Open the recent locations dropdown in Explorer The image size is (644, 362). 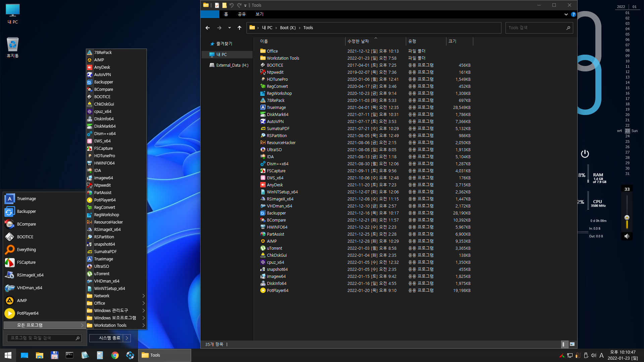click(x=229, y=28)
